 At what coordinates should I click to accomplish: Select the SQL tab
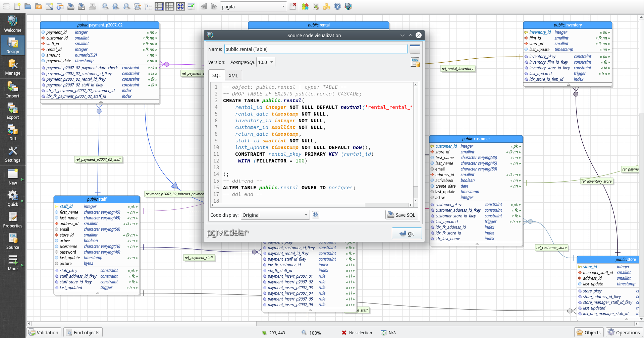point(216,75)
